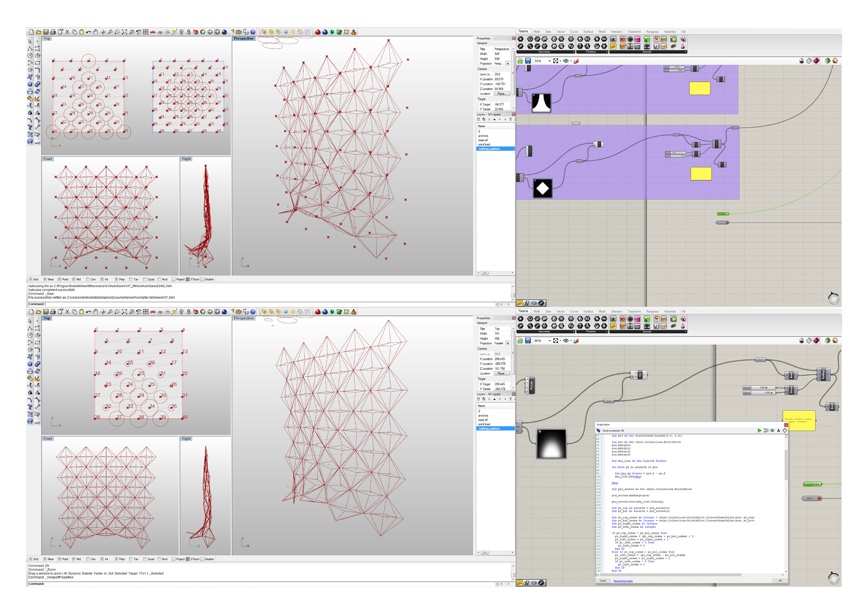Open 51% zoom dropdown in upper Grasshopper
The width and height of the screenshot is (868, 614).
549,61
